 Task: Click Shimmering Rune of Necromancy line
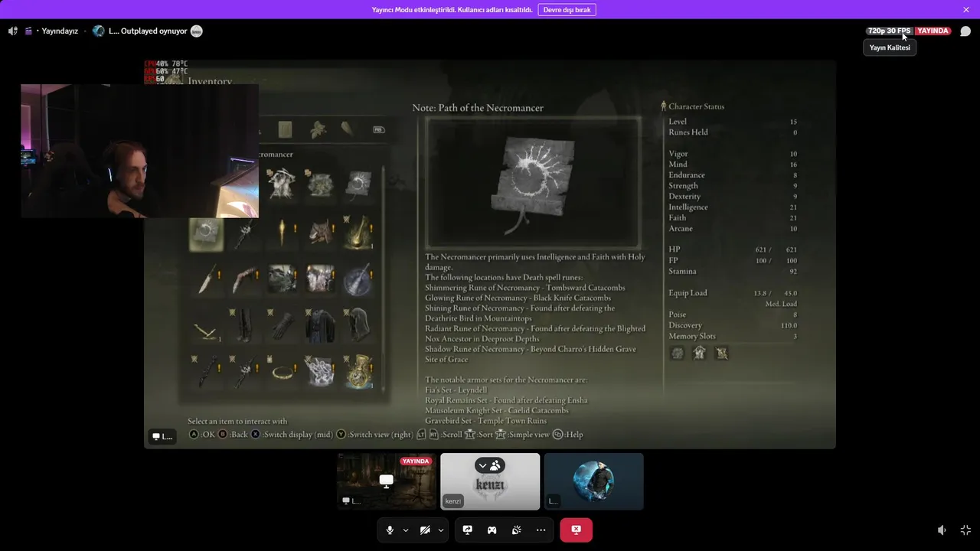tap(525, 288)
